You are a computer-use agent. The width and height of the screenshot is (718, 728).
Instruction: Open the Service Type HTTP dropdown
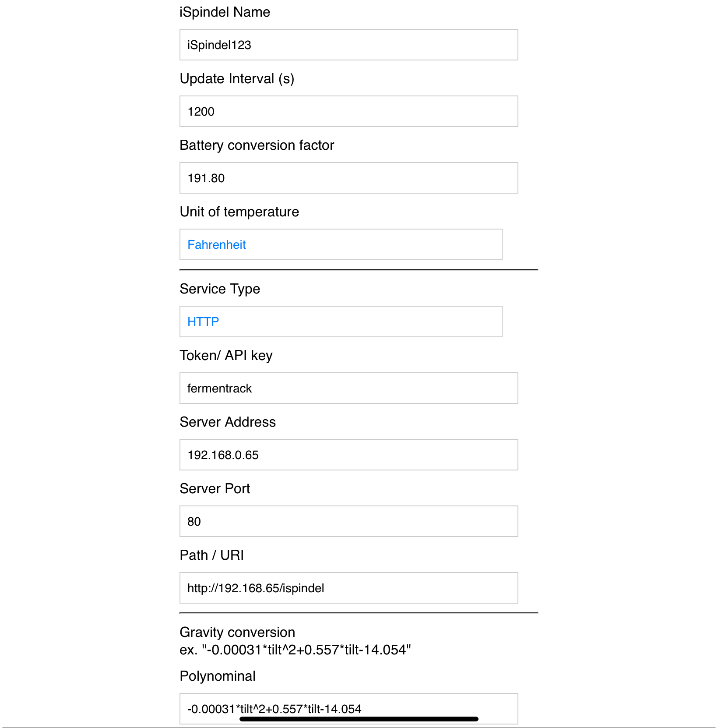click(x=341, y=322)
